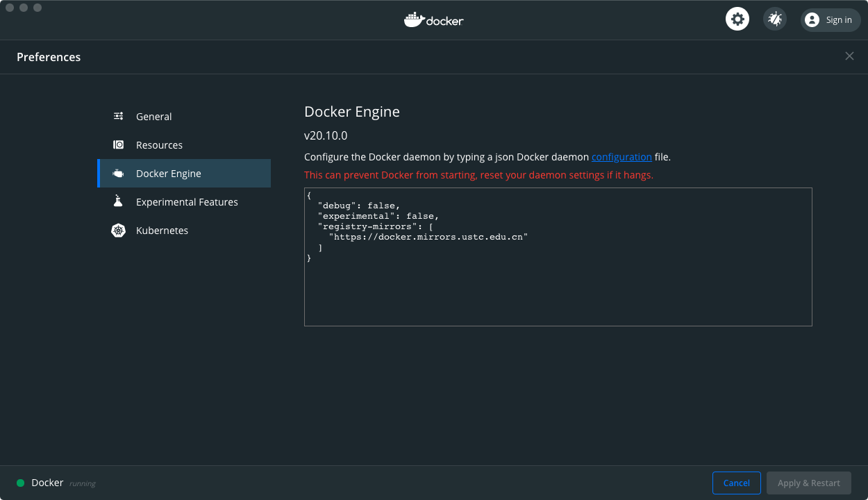Screen dimensions: 868x500
Task: Click inside the daemon JSON editor
Action: pyautogui.click(x=558, y=256)
